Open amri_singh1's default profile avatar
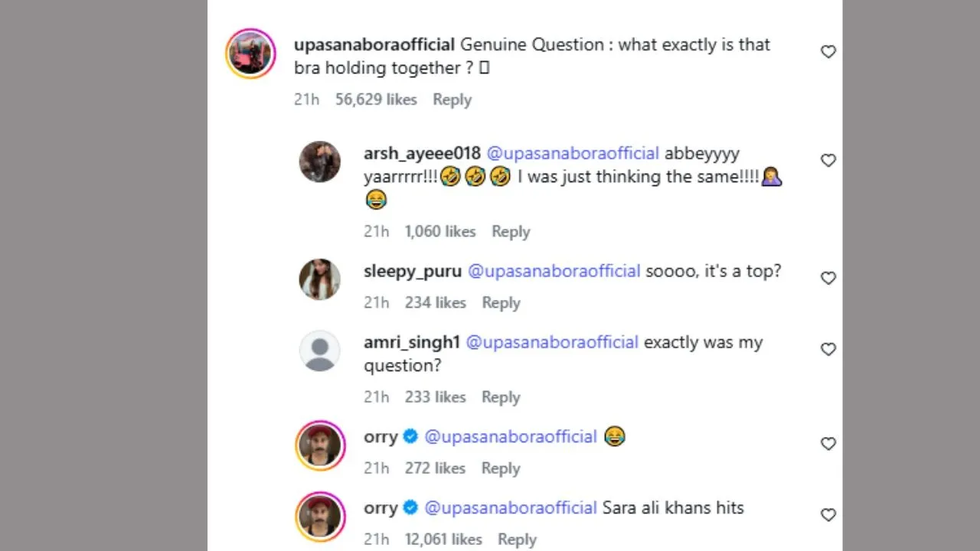The height and width of the screenshot is (551, 980). (x=319, y=350)
